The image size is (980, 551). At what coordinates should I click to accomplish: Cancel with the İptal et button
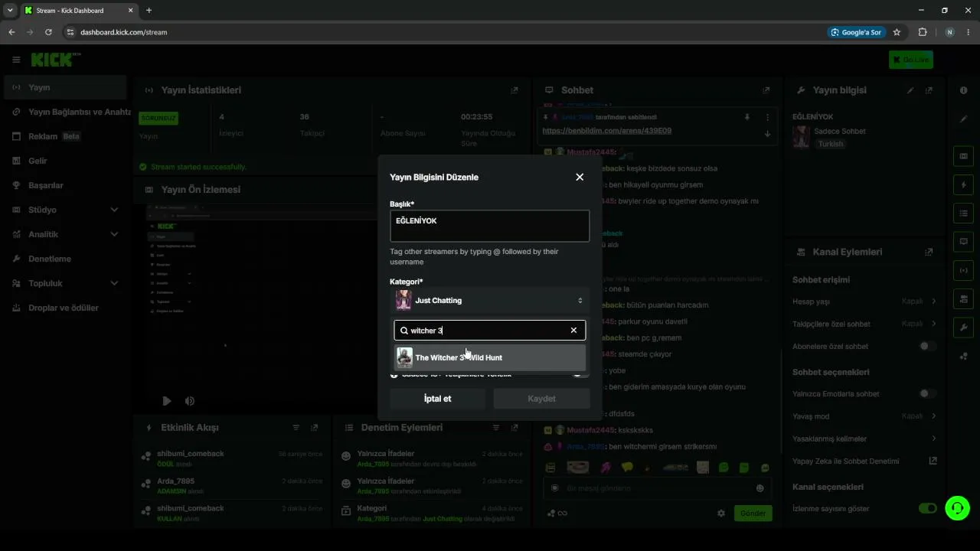tap(437, 399)
